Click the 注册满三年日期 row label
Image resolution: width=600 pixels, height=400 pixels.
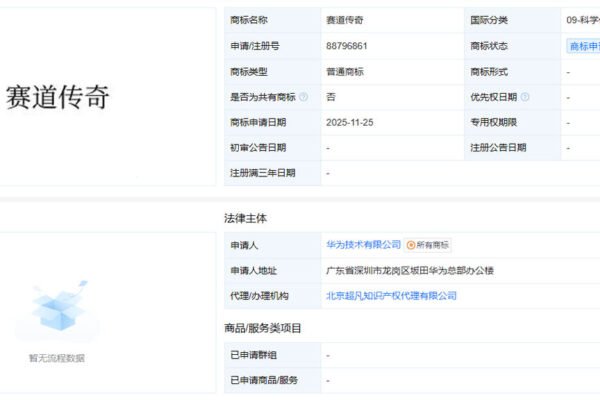(263, 173)
